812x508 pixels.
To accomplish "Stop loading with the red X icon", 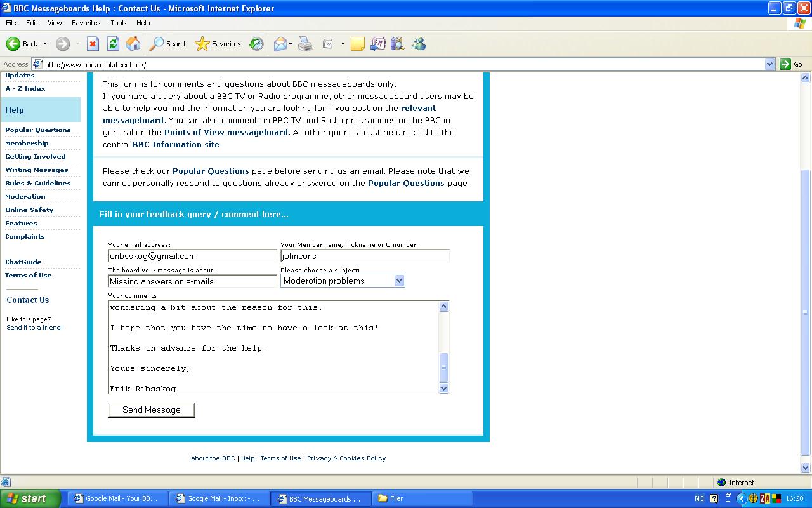I will tap(93, 44).
